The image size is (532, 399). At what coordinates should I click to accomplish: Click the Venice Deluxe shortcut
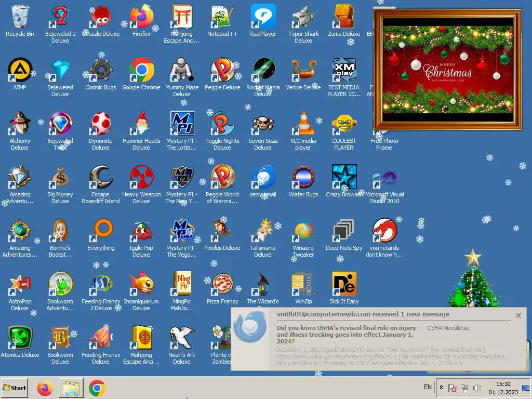(x=303, y=70)
